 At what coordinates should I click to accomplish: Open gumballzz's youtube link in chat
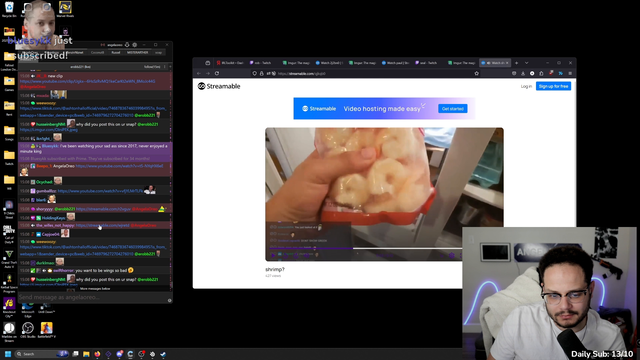(100, 191)
